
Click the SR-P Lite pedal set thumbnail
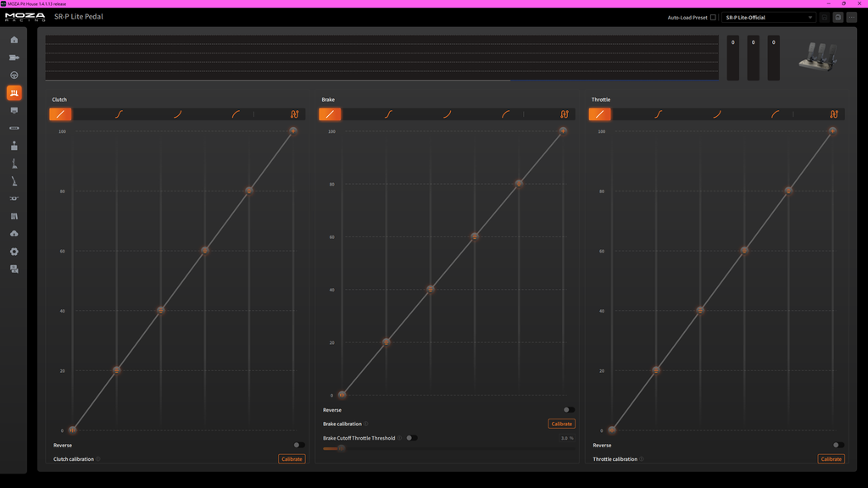click(818, 57)
